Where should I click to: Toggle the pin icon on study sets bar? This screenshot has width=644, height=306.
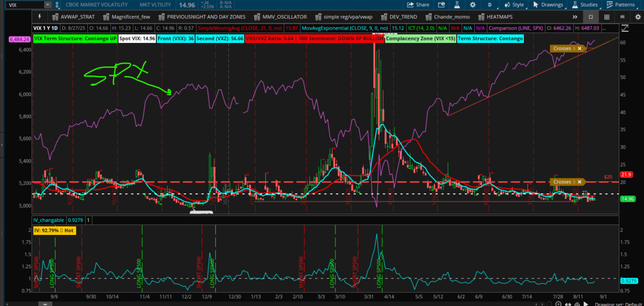coord(39,17)
